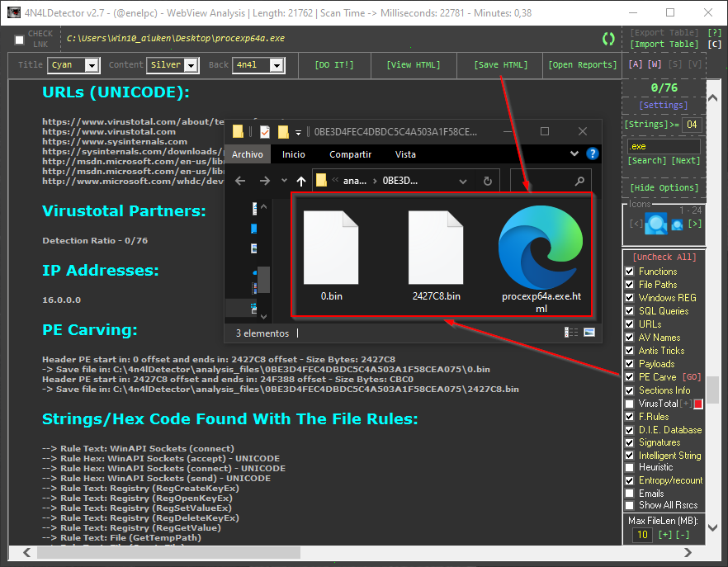Show previous extracted icon with [<]
This screenshot has width=728, height=567.
[x=636, y=224]
